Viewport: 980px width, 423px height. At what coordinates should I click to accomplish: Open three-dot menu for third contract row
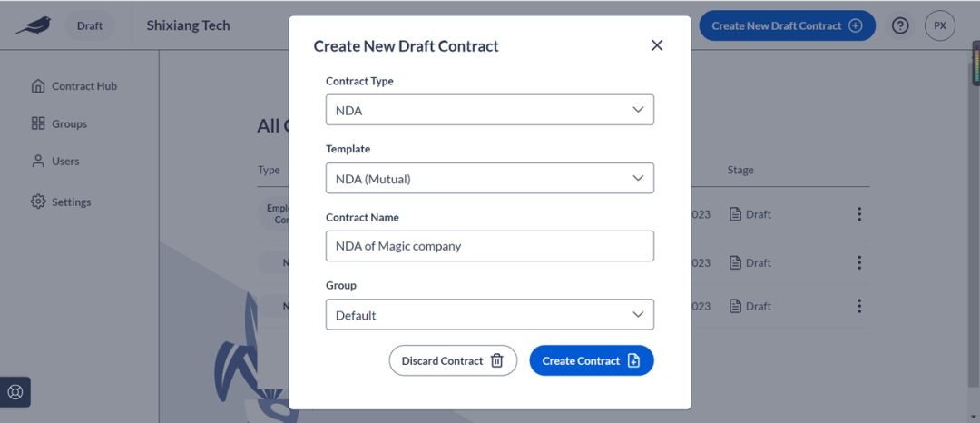coord(859,306)
